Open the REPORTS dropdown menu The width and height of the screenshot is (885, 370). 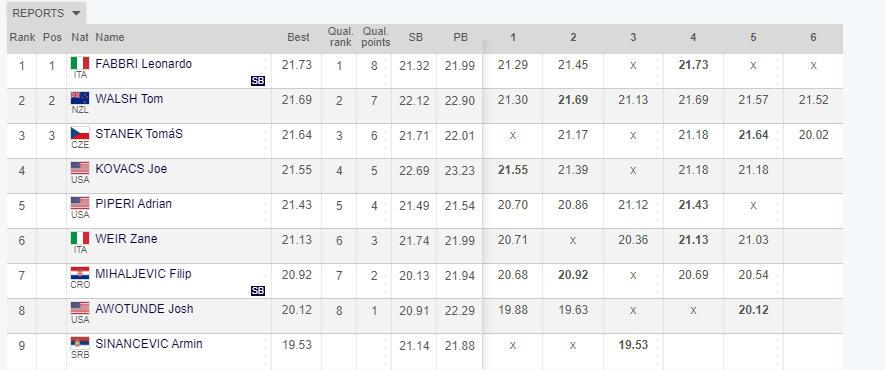pyautogui.click(x=46, y=14)
